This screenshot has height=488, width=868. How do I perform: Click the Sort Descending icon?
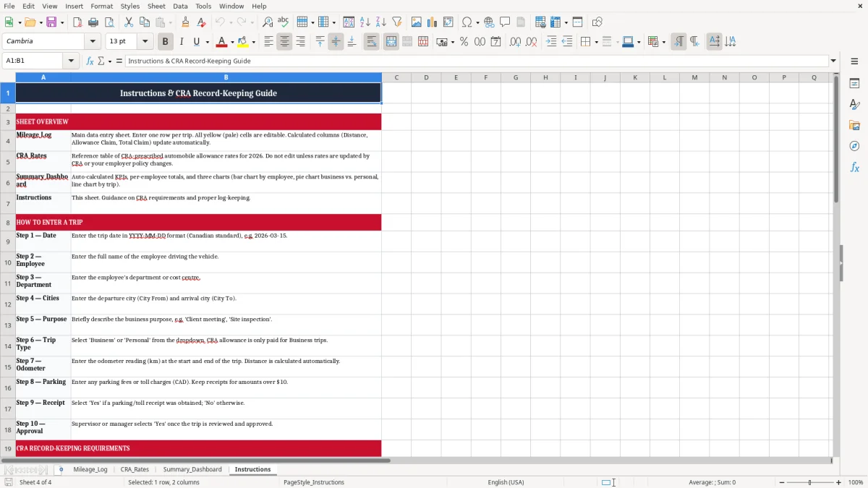point(381,22)
